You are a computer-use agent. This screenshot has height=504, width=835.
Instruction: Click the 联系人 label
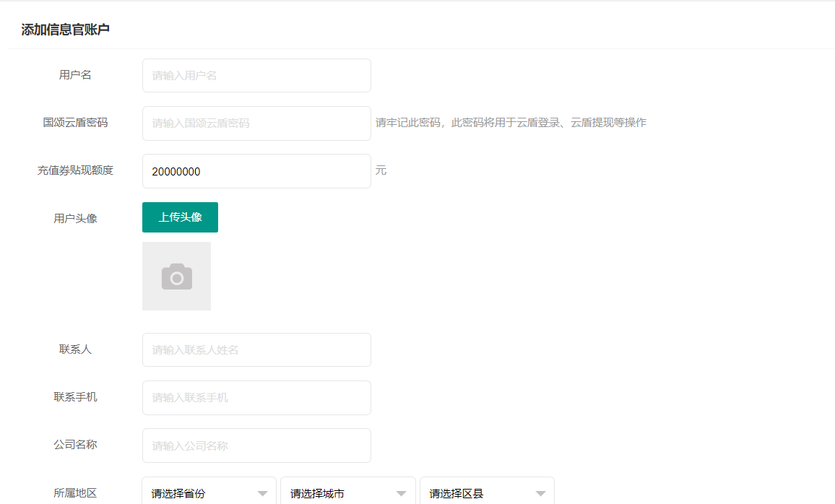point(75,349)
